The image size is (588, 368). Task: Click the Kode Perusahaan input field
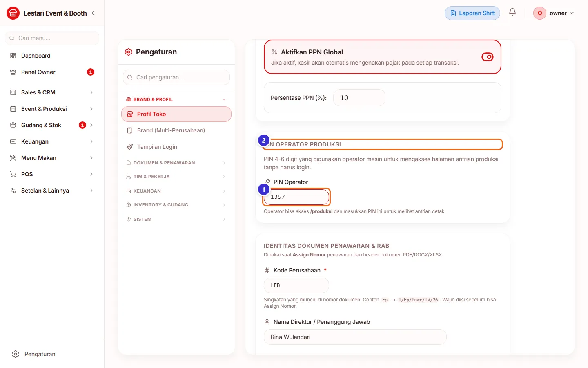pos(296,285)
